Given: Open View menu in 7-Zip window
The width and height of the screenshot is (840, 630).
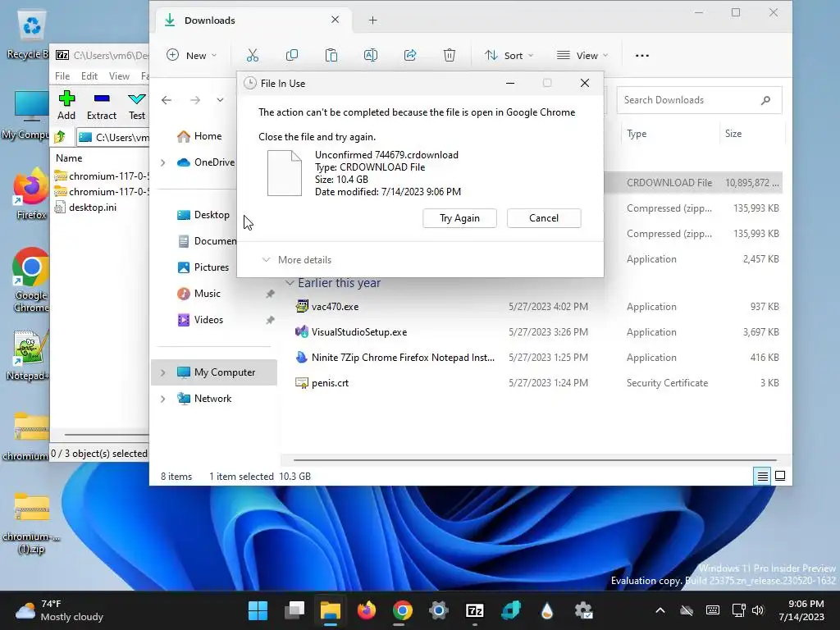Looking at the screenshot, I should (x=119, y=76).
